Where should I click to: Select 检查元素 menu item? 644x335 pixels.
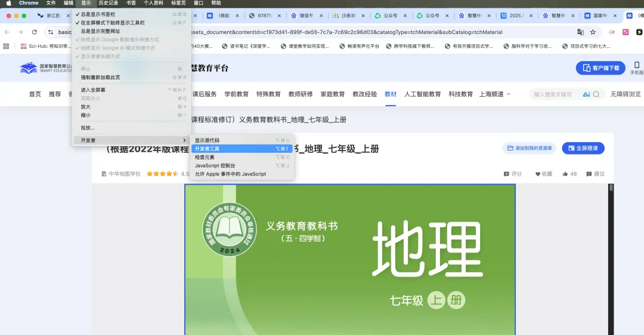242,157
